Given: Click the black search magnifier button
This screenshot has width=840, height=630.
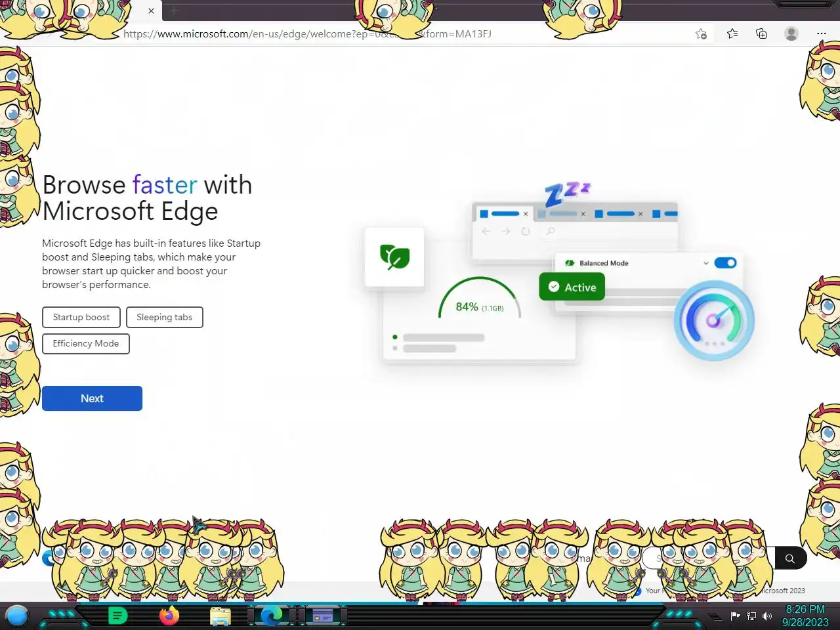Looking at the screenshot, I should (x=790, y=558).
